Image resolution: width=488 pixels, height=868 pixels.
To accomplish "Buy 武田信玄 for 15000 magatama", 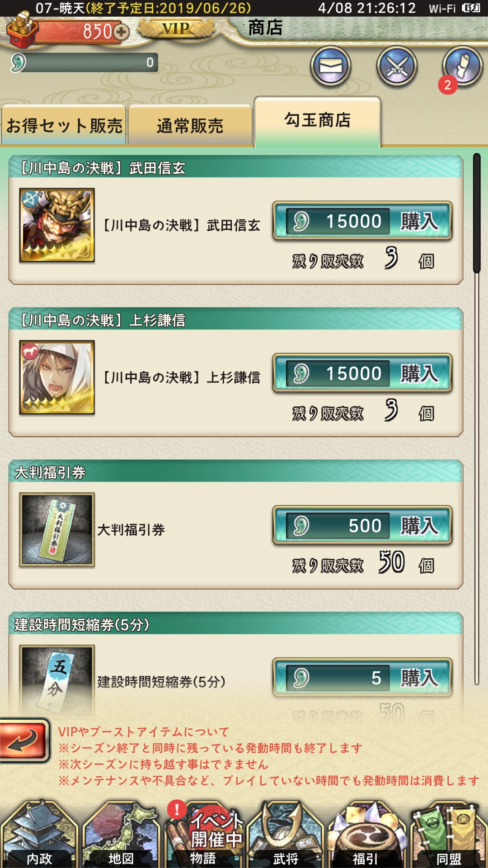I will point(362,221).
